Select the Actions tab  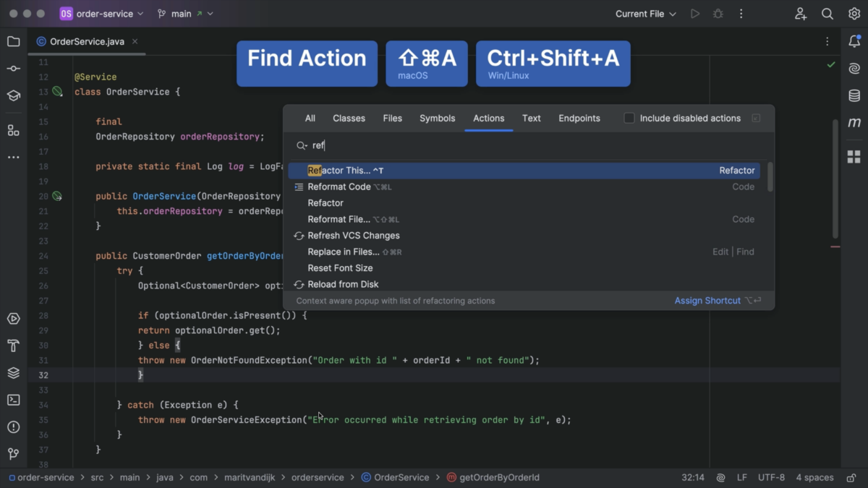489,119
